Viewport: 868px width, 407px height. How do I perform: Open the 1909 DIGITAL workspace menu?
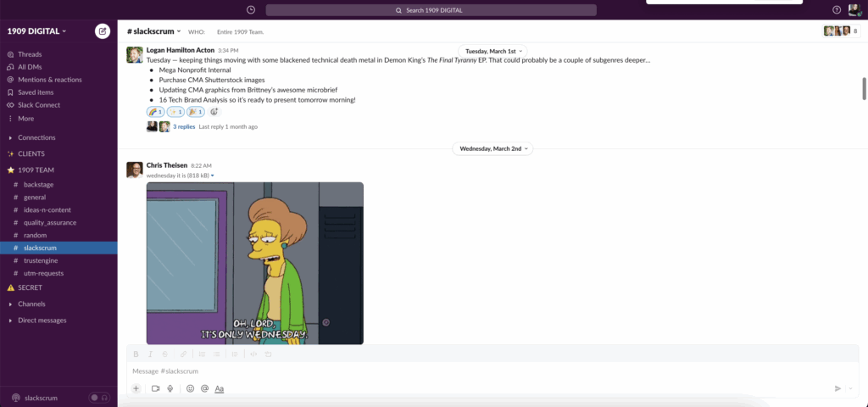tap(36, 31)
